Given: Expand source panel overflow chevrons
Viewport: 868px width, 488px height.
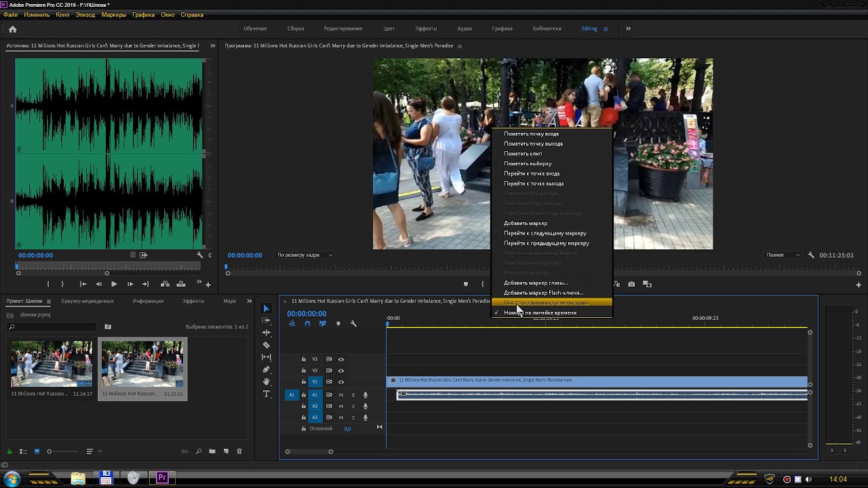Looking at the screenshot, I should (212, 45).
